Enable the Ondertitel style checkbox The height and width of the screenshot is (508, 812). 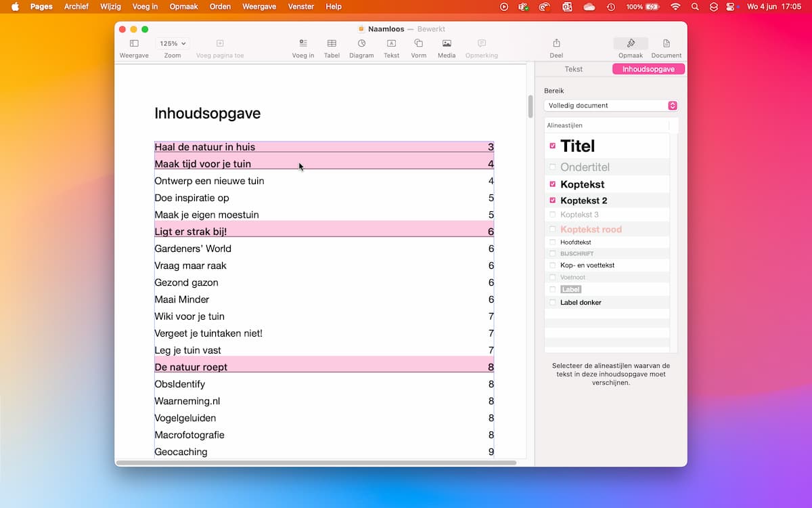pos(553,167)
